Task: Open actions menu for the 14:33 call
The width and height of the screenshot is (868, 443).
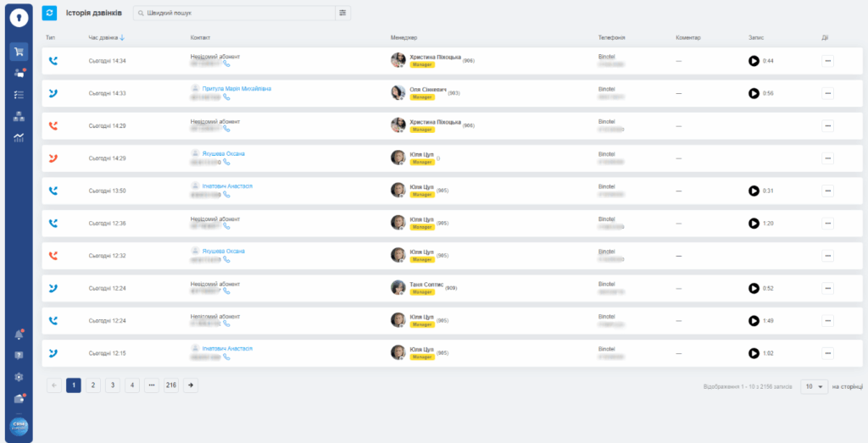Action: click(827, 93)
